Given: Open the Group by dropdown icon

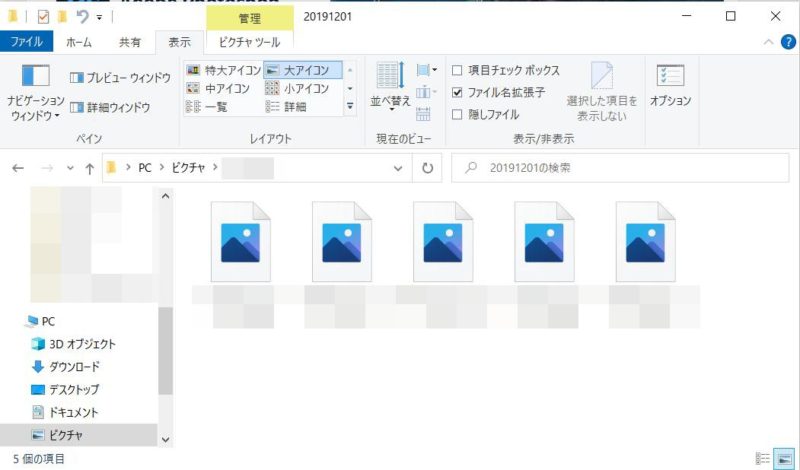Looking at the screenshot, I should point(427,70).
